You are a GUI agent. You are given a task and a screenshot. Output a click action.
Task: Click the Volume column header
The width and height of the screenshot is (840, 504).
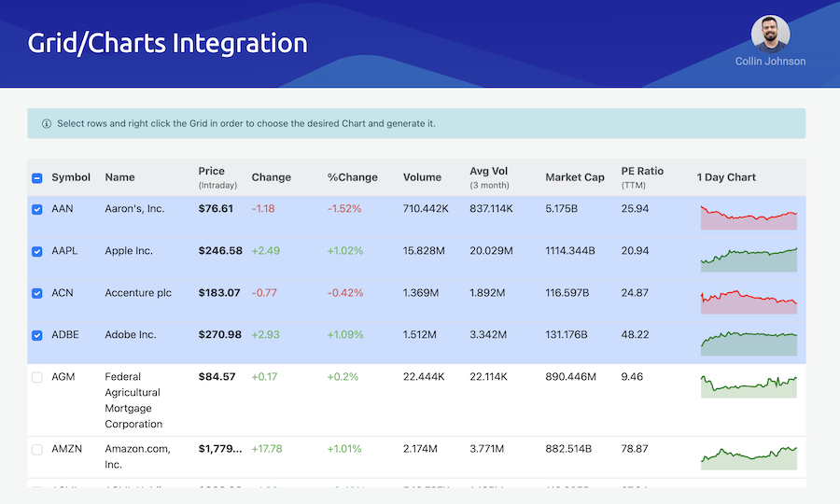pos(422,177)
